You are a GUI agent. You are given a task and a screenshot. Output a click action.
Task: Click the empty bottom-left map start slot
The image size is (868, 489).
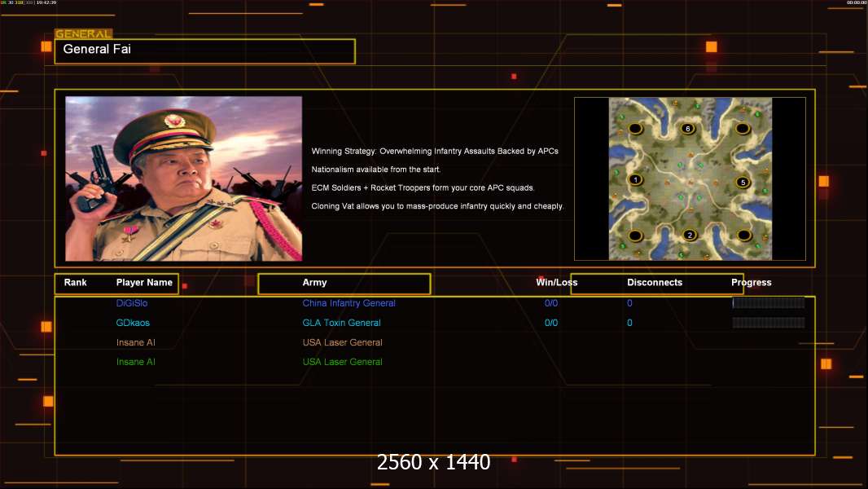(635, 236)
